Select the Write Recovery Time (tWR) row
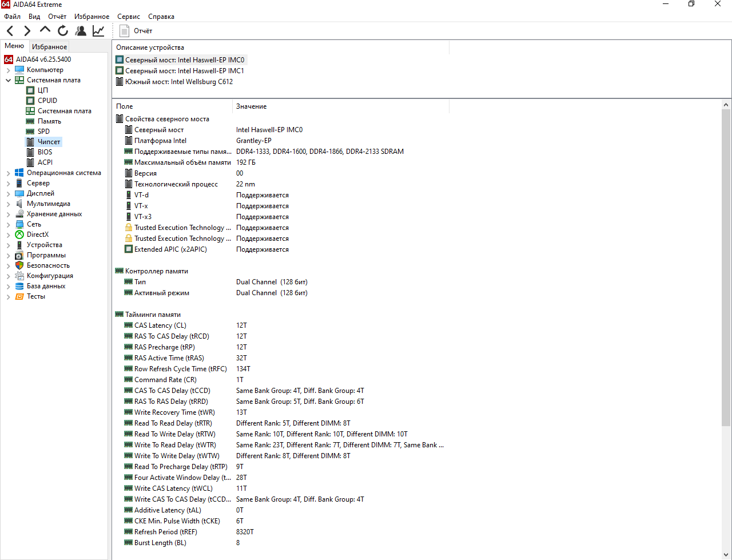Screen dimensions: 732x560 (281, 412)
